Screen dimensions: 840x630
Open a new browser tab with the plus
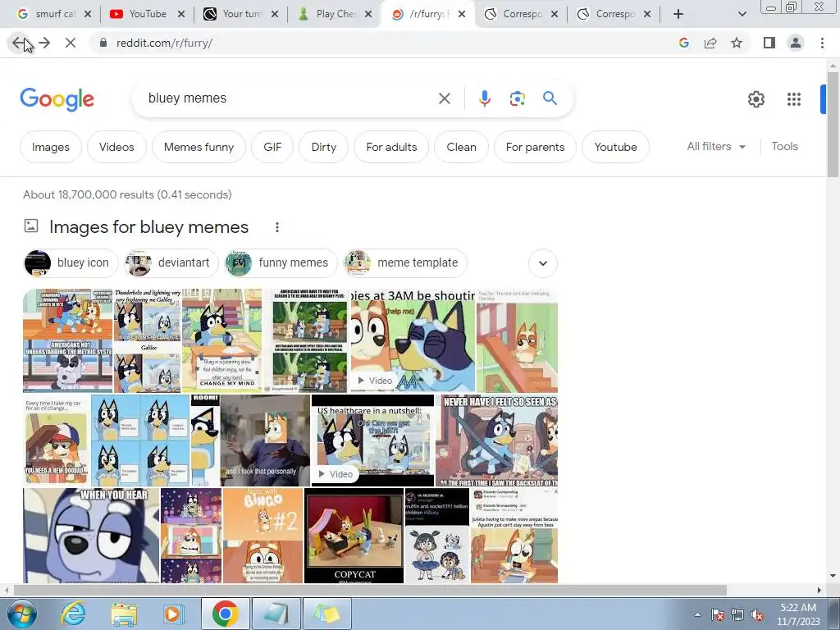pos(678,14)
